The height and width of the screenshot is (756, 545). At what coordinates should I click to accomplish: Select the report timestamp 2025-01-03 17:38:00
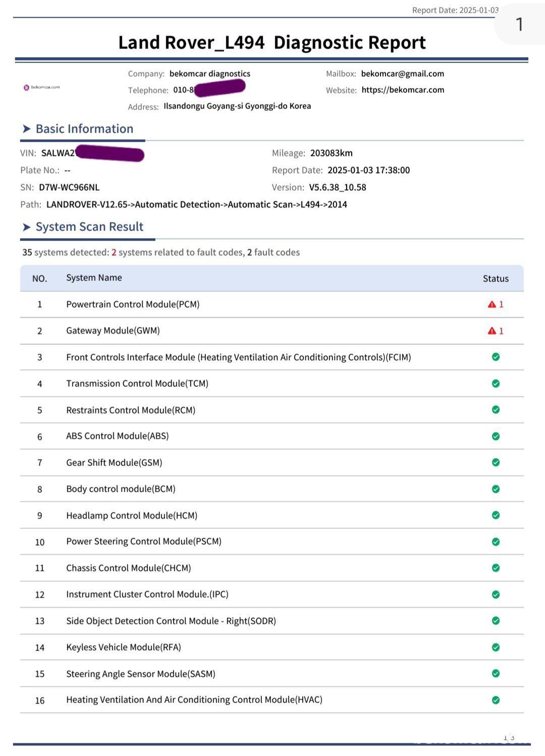point(369,170)
